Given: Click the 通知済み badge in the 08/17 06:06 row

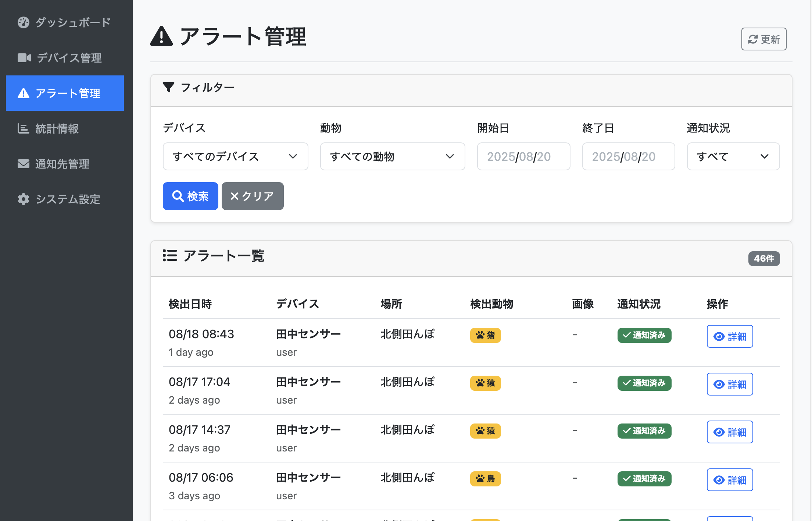Looking at the screenshot, I should pyautogui.click(x=644, y=479).
